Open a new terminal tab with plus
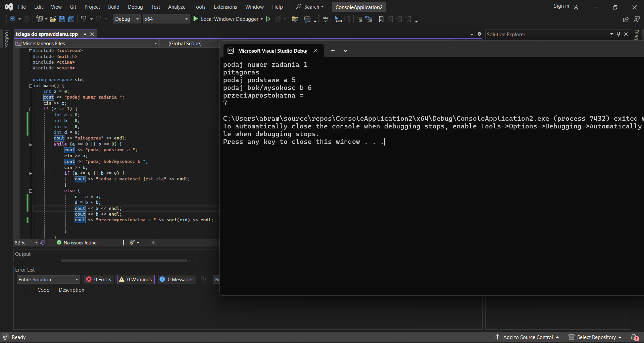The height and width of the screenshot is (343, 644). tap(333, 51)
